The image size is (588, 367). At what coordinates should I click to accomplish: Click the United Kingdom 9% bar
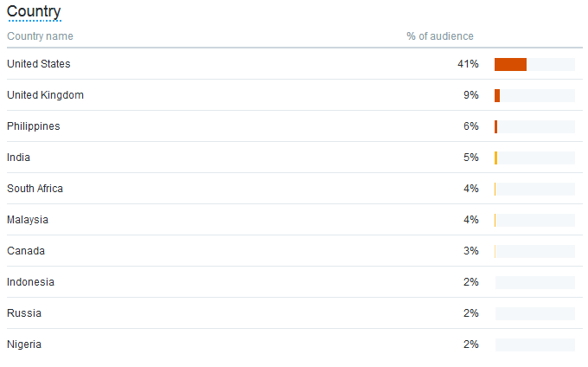coord(534,95)
